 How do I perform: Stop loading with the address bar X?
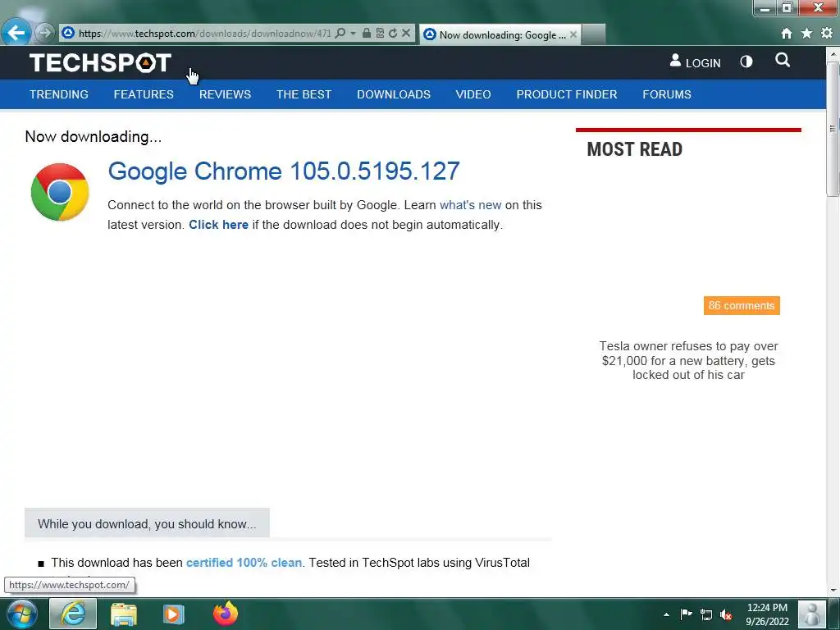click(406, 33)
